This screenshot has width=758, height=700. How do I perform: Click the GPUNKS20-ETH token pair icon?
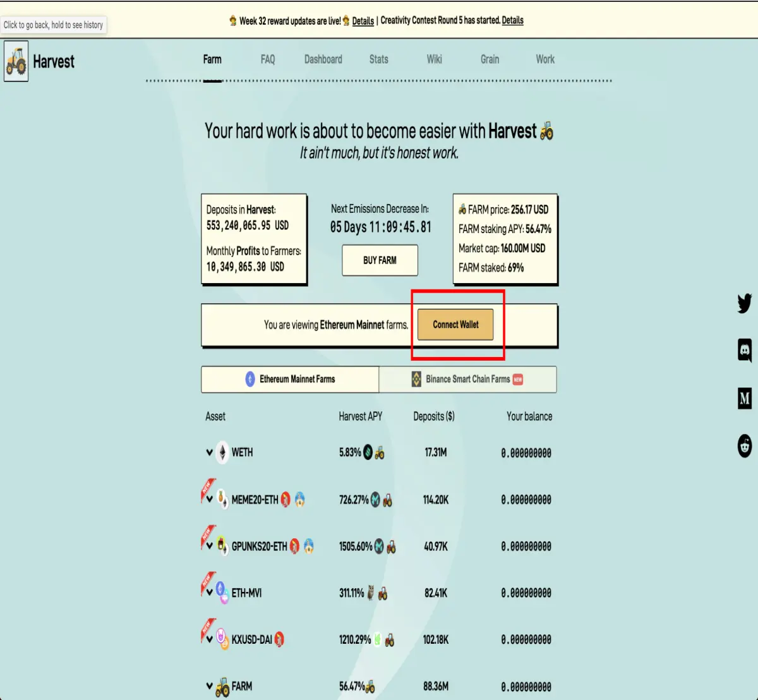(x=222, y=545)
